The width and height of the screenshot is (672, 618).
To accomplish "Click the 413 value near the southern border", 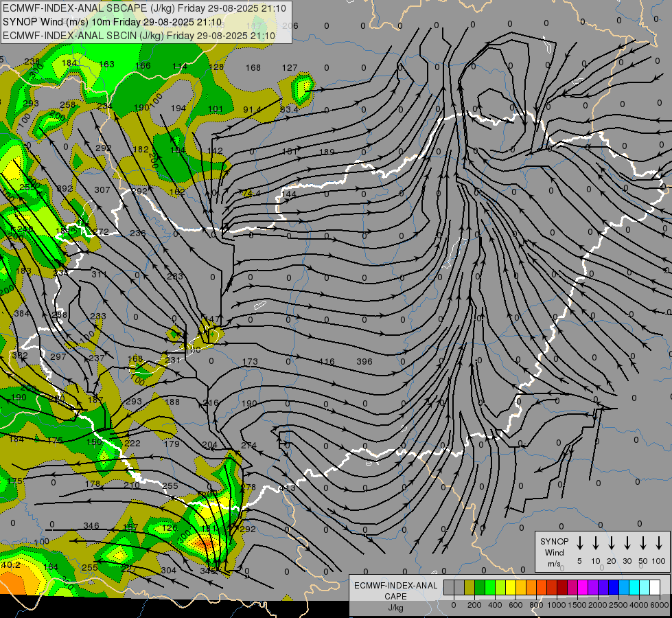I will click(x=287, y=488).
